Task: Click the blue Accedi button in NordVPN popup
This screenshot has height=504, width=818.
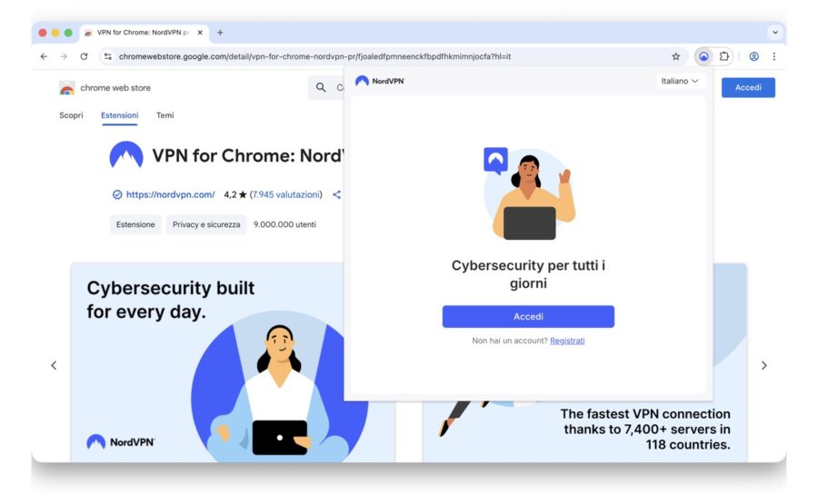Action: pyautogui.click(x=528, y=316)
